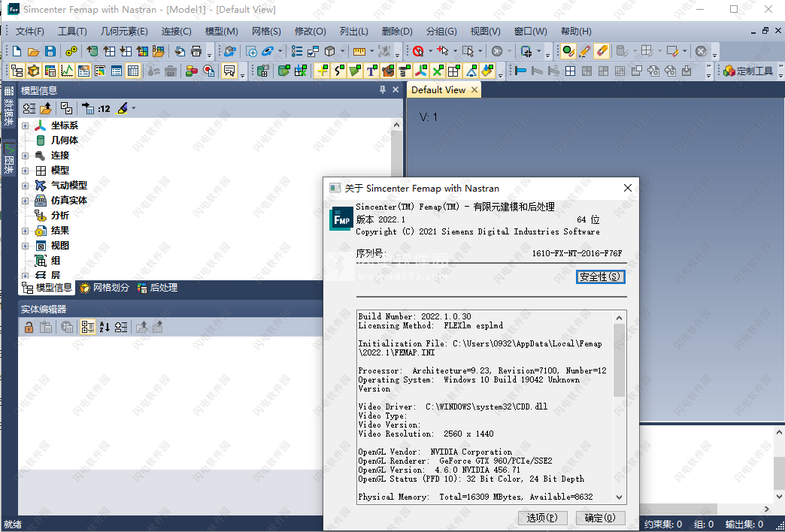
Task: Expand the 坐标系 tree node
Action: pos(25,125)
